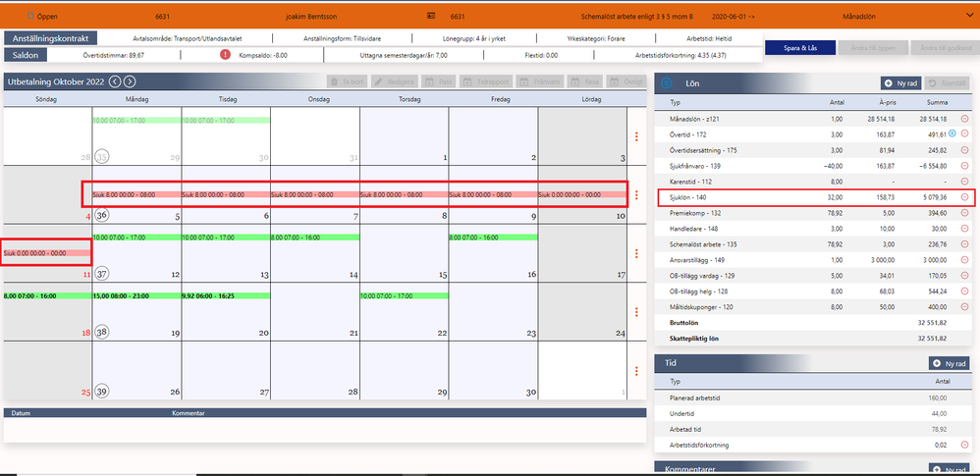Viewport: 980px width, 476px height.
Task: Select Monday 19 shift 15,00 08:00 - 23:00
Action: point(136,295)
